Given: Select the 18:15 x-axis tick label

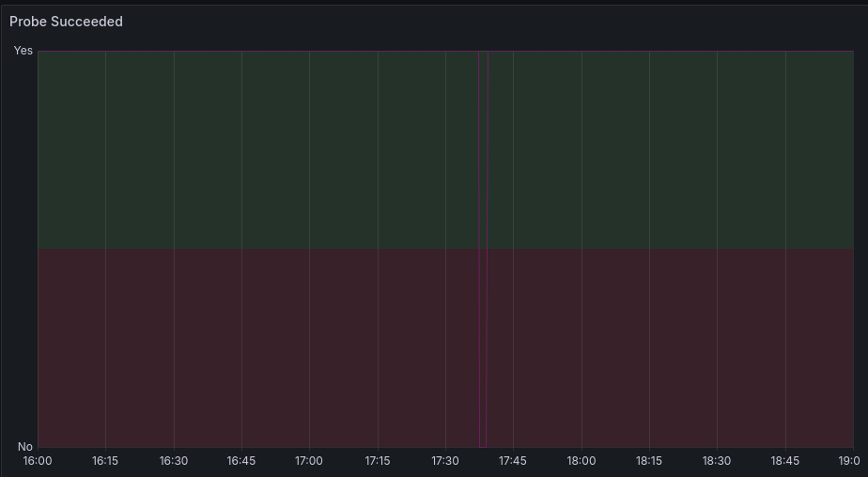Looking at the screenshot, I should tap(649, 461).
